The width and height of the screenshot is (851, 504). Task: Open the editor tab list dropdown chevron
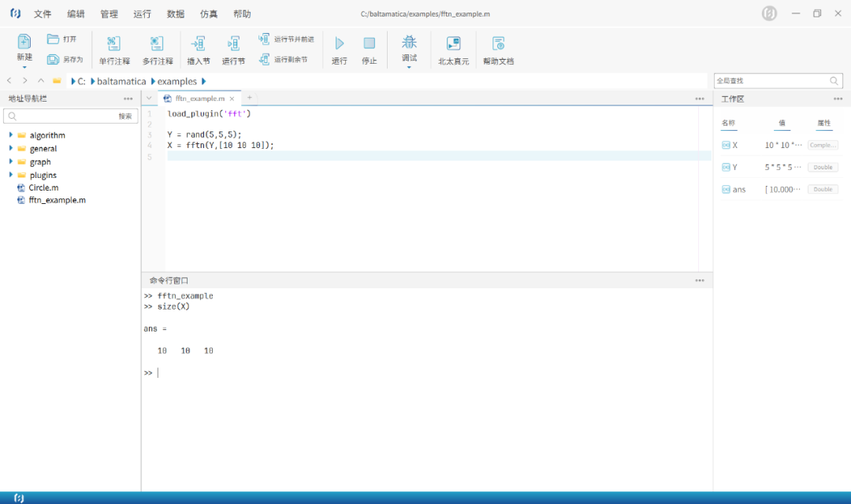pos(149,98)
